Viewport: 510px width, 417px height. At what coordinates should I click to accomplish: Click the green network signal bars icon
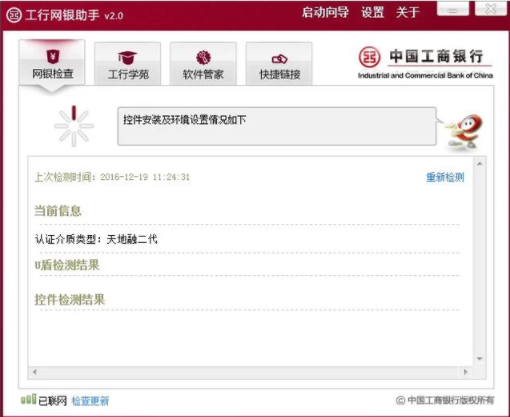28,399
